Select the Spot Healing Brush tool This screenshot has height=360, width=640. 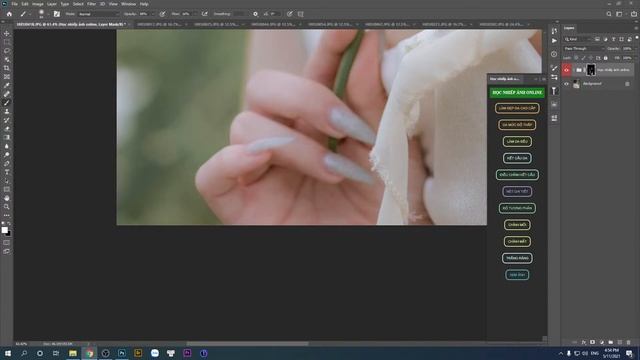coord(7,94)
